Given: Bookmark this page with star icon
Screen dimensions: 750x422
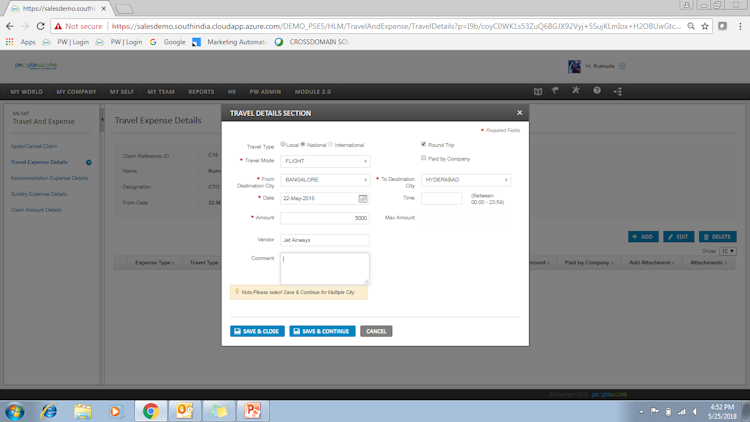Looking at the screenshot, I should click(705, 26).
